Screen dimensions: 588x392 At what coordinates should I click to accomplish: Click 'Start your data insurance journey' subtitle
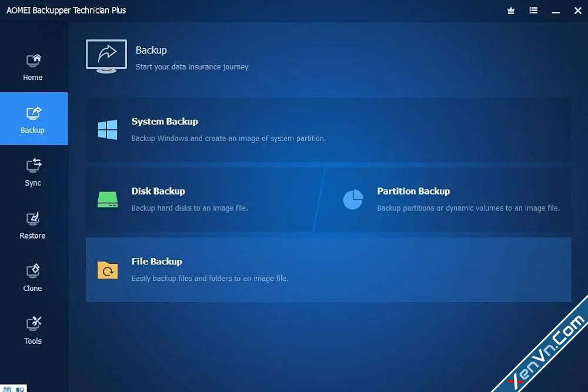coord(192,67)
